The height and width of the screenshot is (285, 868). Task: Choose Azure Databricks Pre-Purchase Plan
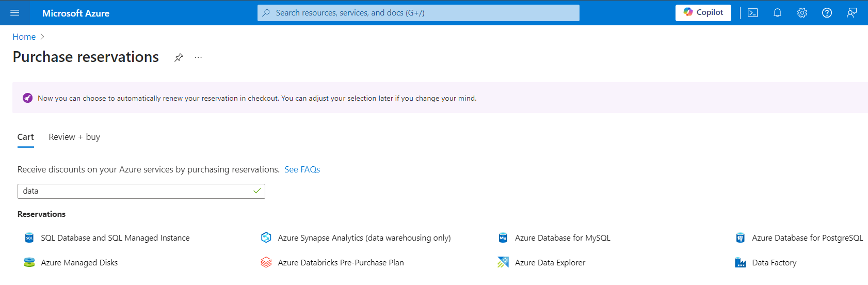pyautogui.click(x=341, y=263)
